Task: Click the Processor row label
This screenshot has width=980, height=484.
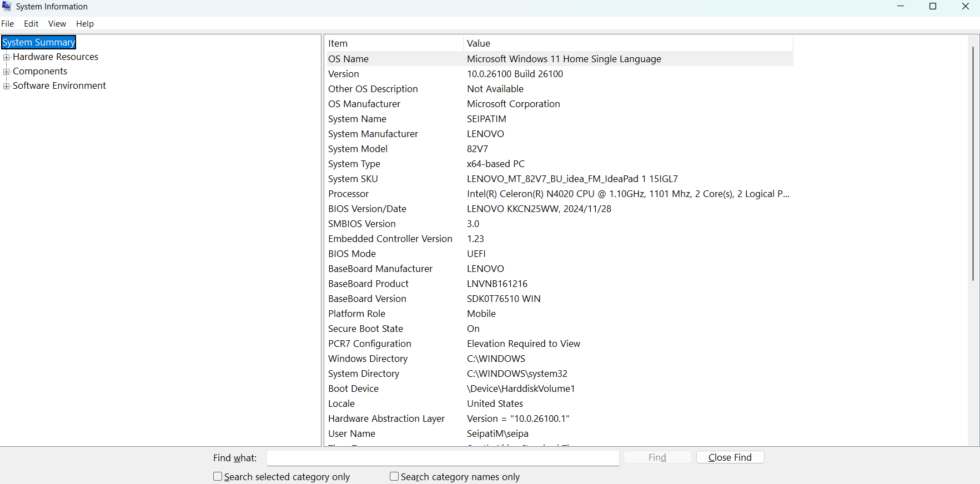Action: point(348,194)
